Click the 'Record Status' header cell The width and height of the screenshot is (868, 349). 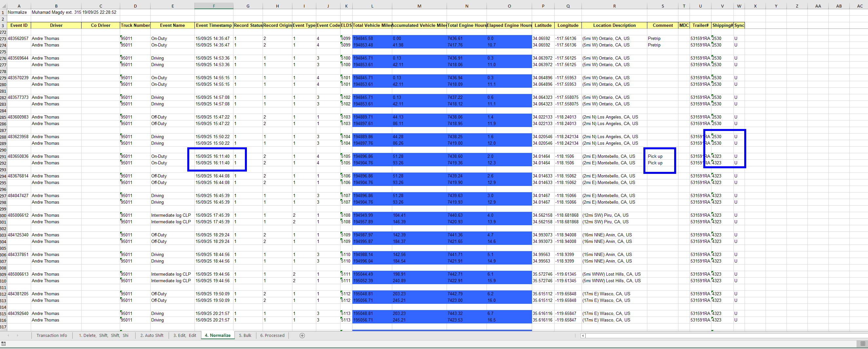click(248, 25)
